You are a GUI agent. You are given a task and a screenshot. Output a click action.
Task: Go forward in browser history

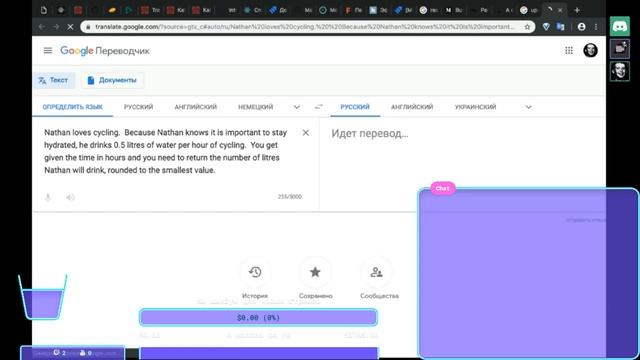56,27
